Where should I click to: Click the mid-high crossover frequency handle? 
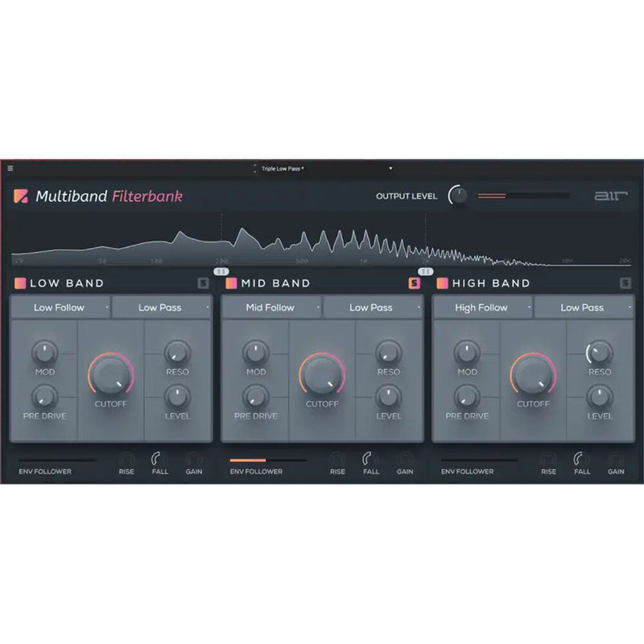tap(426, 271)
